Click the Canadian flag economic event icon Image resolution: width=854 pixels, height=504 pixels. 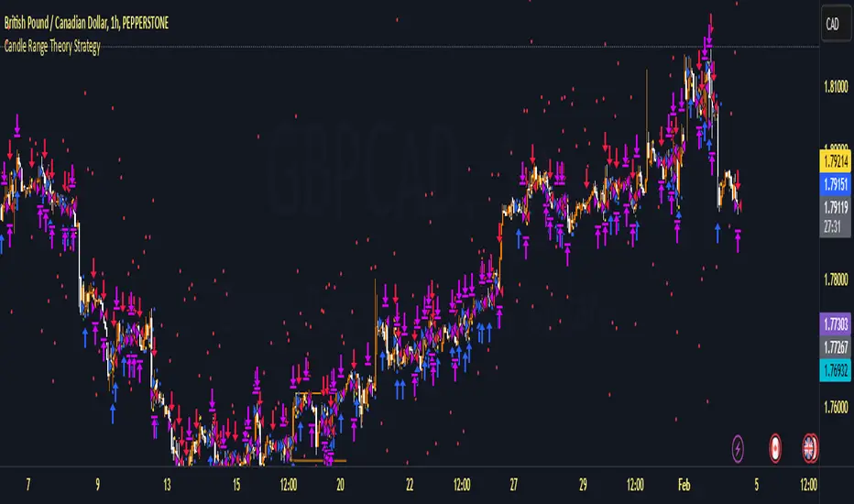pyautogui.click(x=774, y=449)
